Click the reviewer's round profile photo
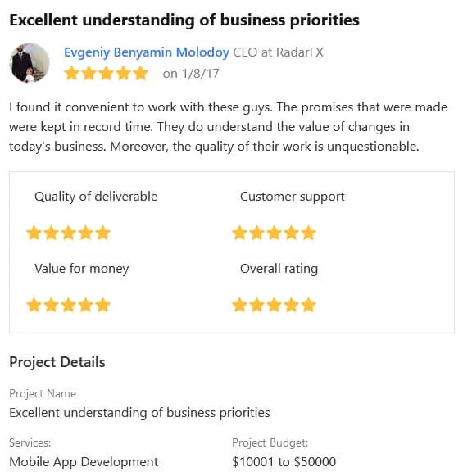This screenshot has height=476, width=463. (30, 63)
